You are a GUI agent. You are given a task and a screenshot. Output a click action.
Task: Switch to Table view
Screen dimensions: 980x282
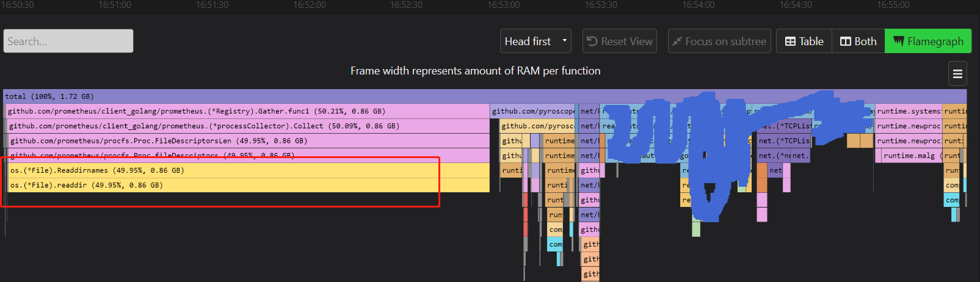[x=804, y=41]
